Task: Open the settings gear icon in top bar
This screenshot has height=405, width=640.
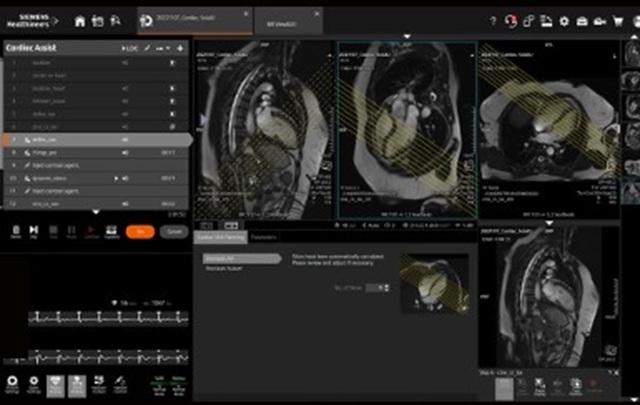Action: coord(564,21)
